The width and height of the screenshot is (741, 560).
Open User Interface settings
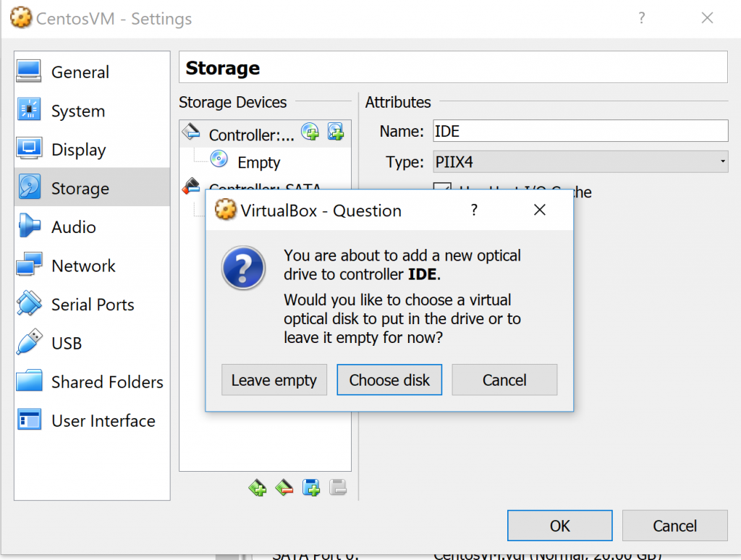[x=92, y=420]
